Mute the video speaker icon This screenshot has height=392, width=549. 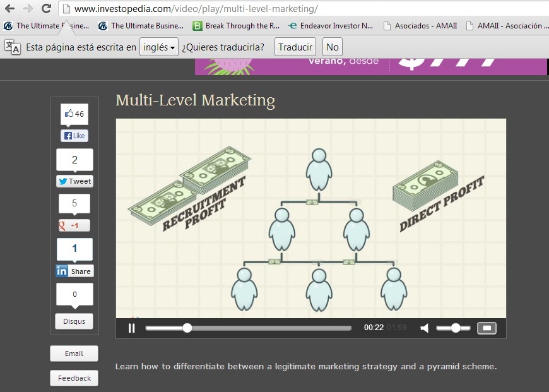click(425, 328)
